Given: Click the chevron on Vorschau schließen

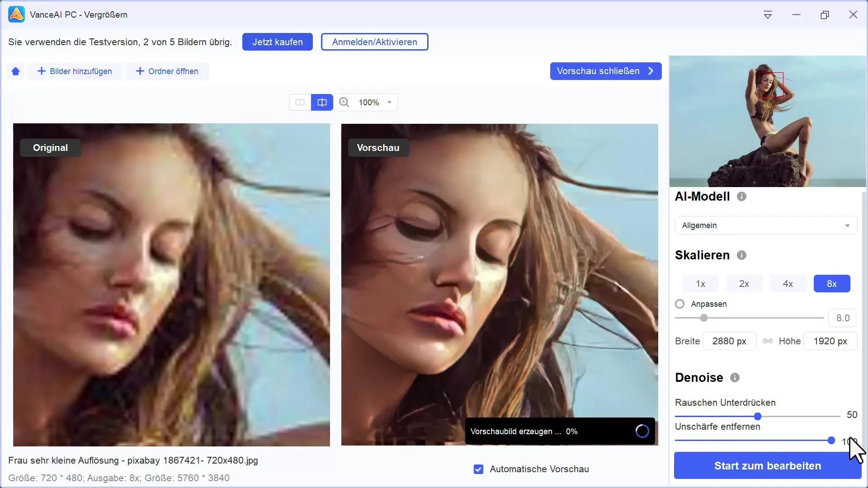Looking at the screenshot, I should [x=651, y=71].
